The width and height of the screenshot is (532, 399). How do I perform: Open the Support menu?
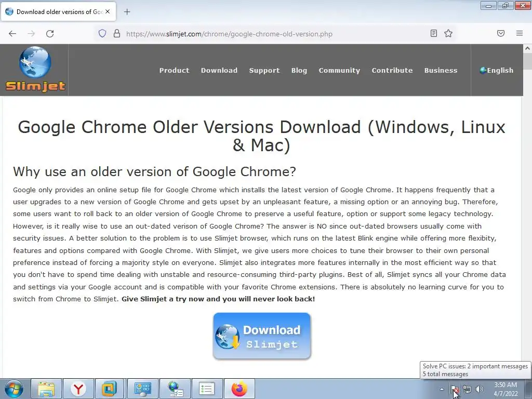click(264, 70)
